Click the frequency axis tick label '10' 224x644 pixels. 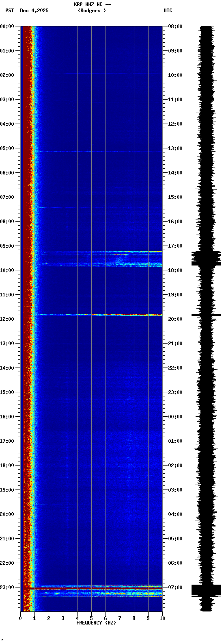[162, 618]
